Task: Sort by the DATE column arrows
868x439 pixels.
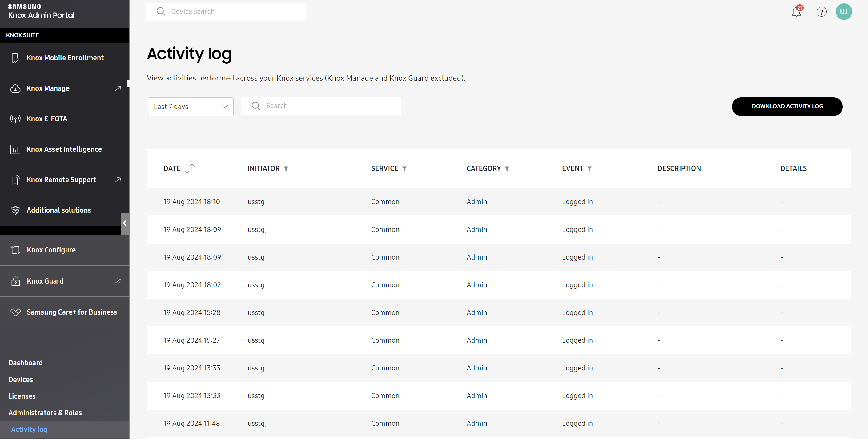Action: [x=189, y=168]
